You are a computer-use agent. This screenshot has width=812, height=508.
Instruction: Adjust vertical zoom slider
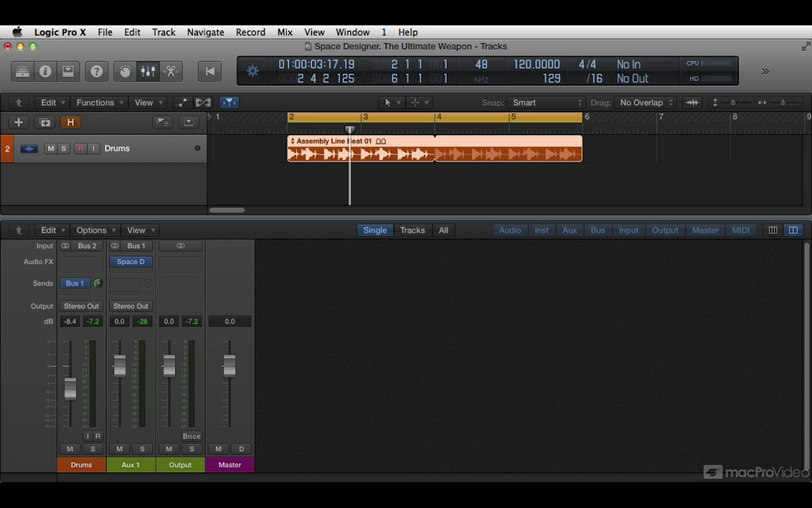click(x=733, y=102)
